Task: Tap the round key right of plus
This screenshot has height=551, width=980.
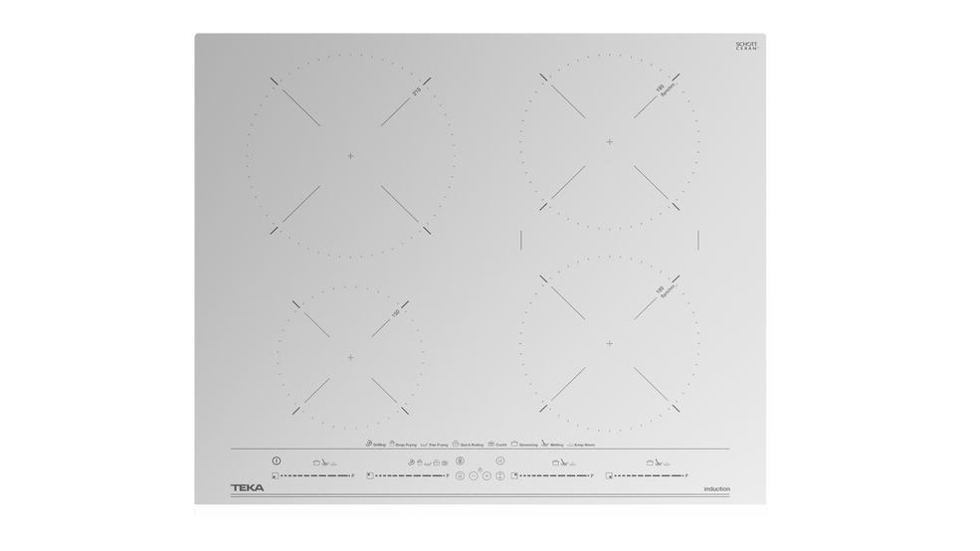Action: pyautogui.click(x=500, y=476)
